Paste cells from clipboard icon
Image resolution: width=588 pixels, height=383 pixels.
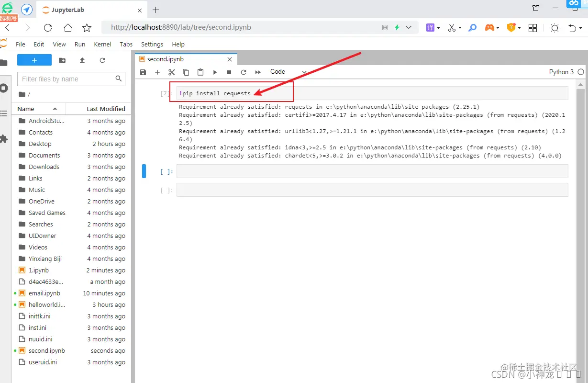200,72
